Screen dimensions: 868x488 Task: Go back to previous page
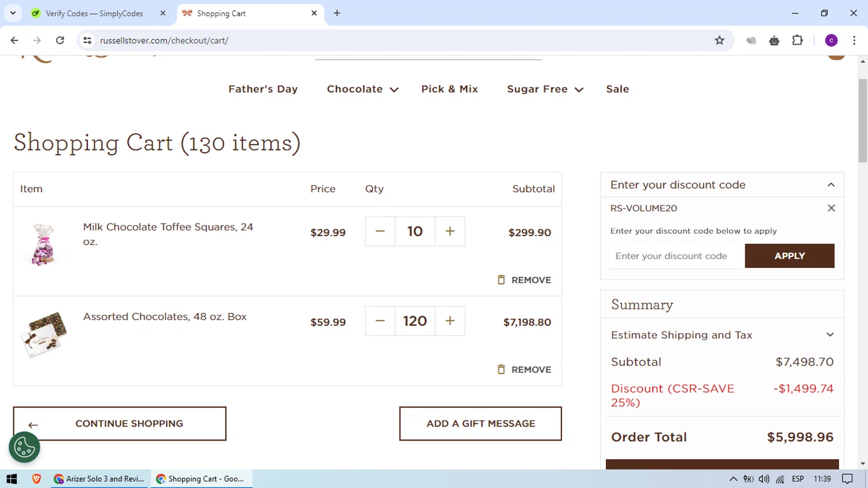14,41
